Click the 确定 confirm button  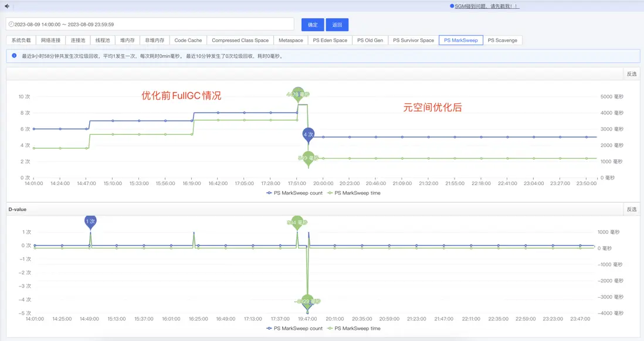pyautogui.click(x=313, y=25)
